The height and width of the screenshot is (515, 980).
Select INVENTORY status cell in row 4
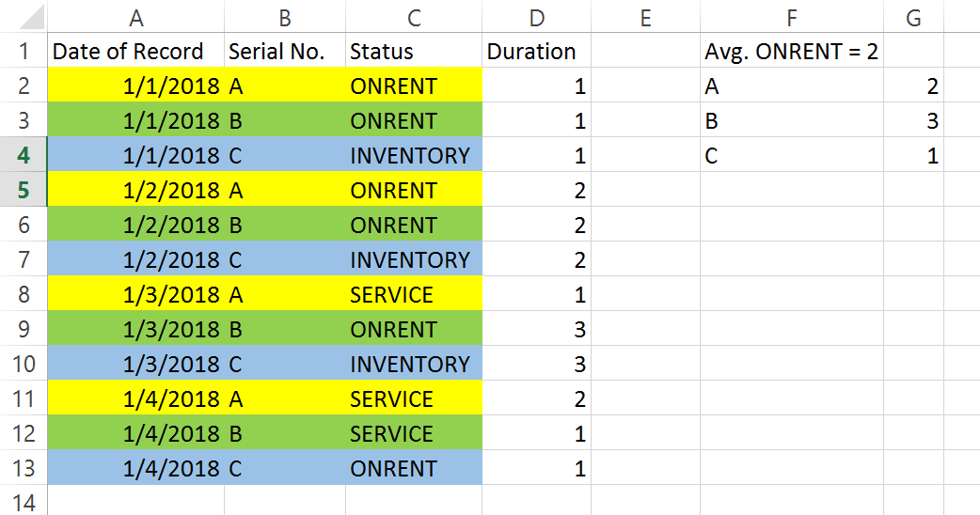(414, 155)
